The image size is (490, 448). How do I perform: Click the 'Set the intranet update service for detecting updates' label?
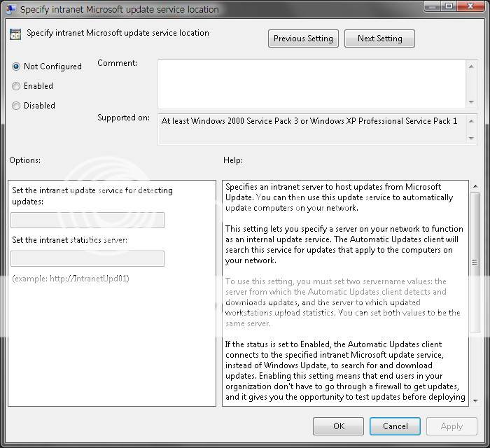tap(92, 196)
